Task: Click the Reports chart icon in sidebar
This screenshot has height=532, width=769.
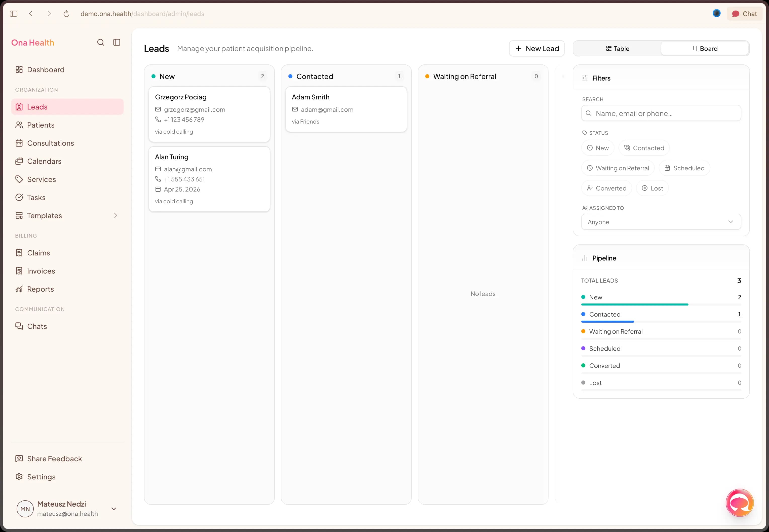Action: click(19, 289)
